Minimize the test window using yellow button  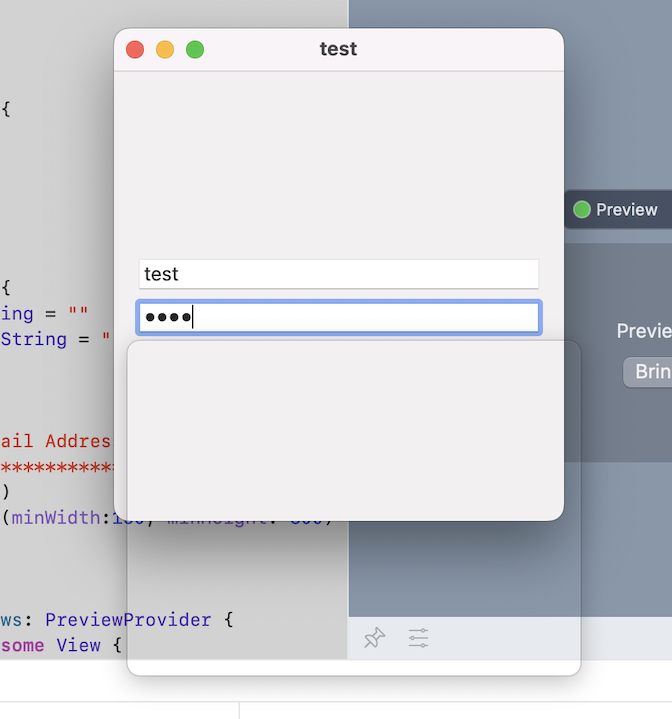click(165, 49)
